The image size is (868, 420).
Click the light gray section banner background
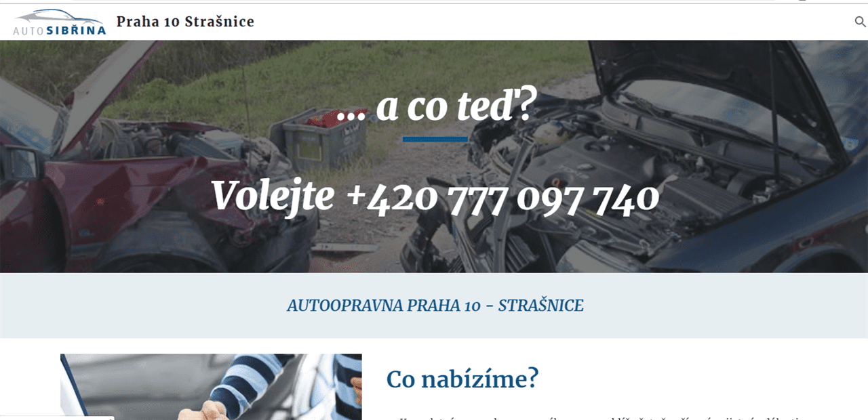pos(434,306)
